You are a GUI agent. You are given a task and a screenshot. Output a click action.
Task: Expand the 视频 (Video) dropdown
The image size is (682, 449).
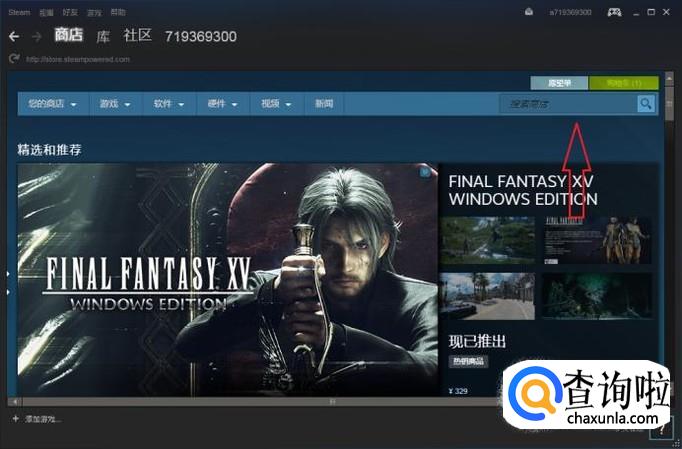[276, 104]
